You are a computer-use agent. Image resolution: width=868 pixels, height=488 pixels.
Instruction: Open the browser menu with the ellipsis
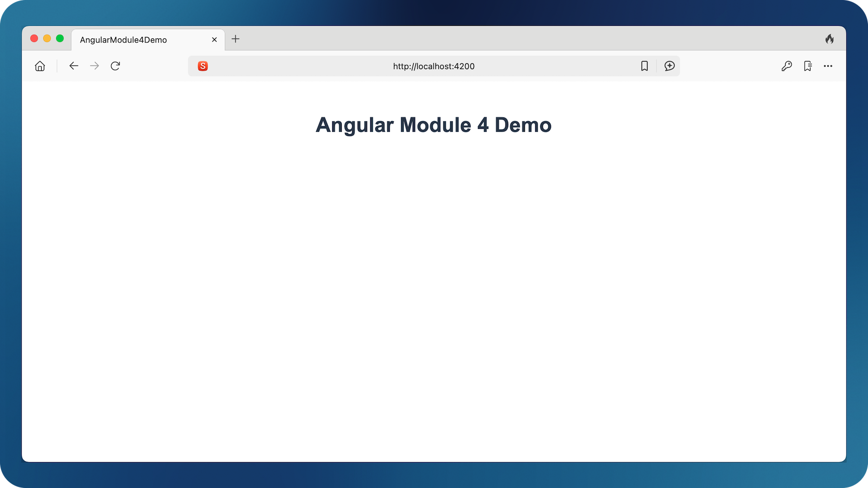point(828,66)
